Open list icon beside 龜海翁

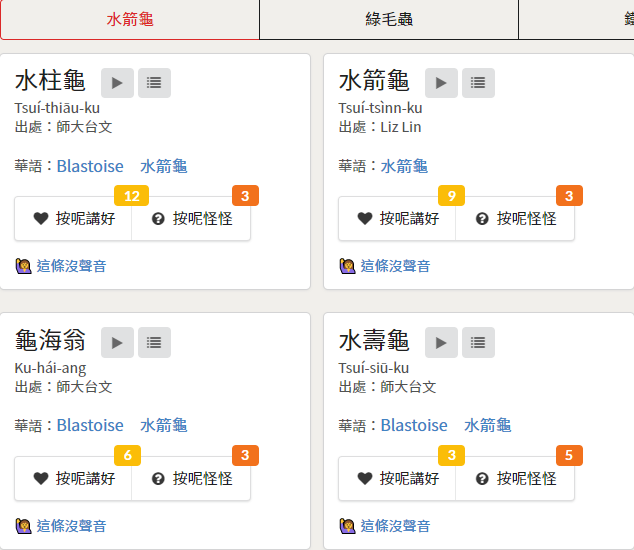[x=154, y=343]
